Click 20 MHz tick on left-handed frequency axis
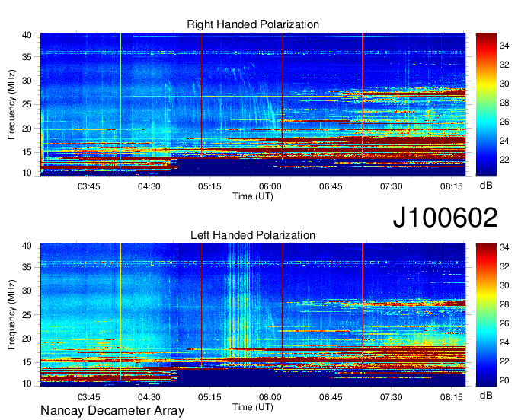518x420 pixels. pyautogui.click(x=27, y=339)
